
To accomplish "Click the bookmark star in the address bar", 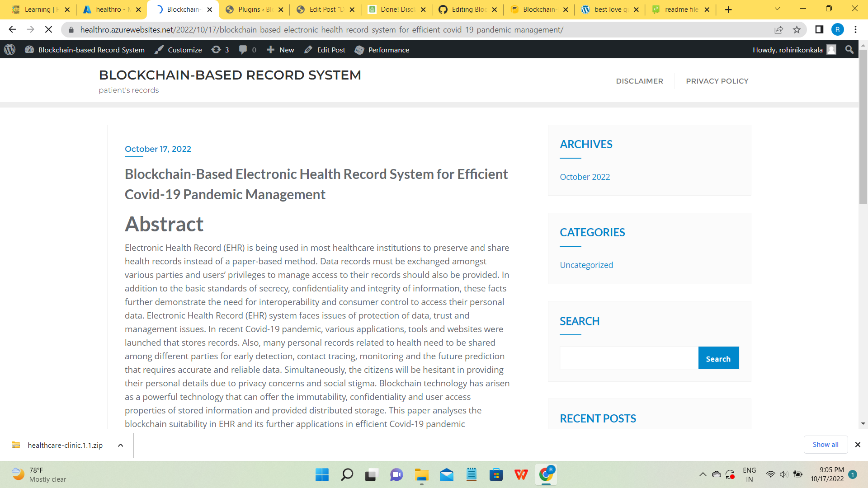I will [x=796, y=30].
